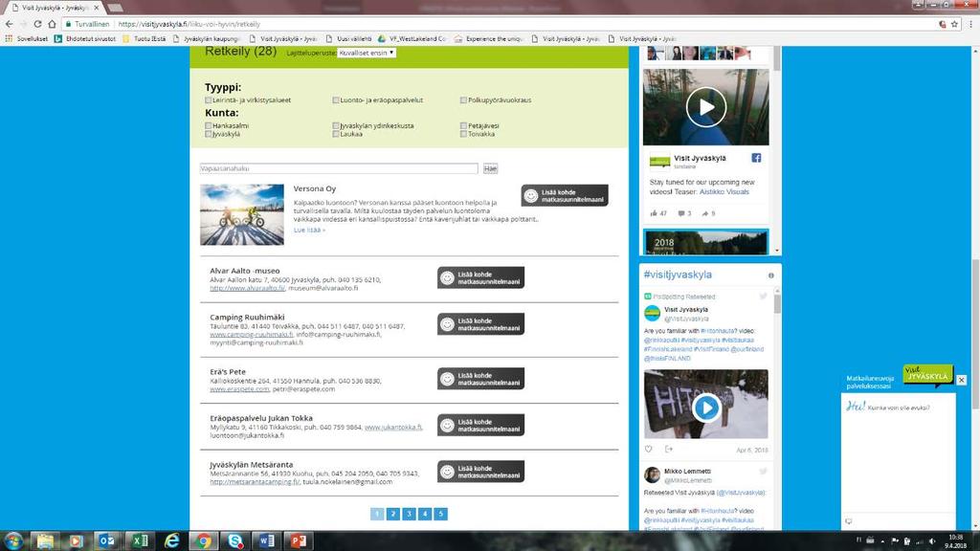Switch to Skype on the taskbar
980x551 pixels.
coord(235,540)
